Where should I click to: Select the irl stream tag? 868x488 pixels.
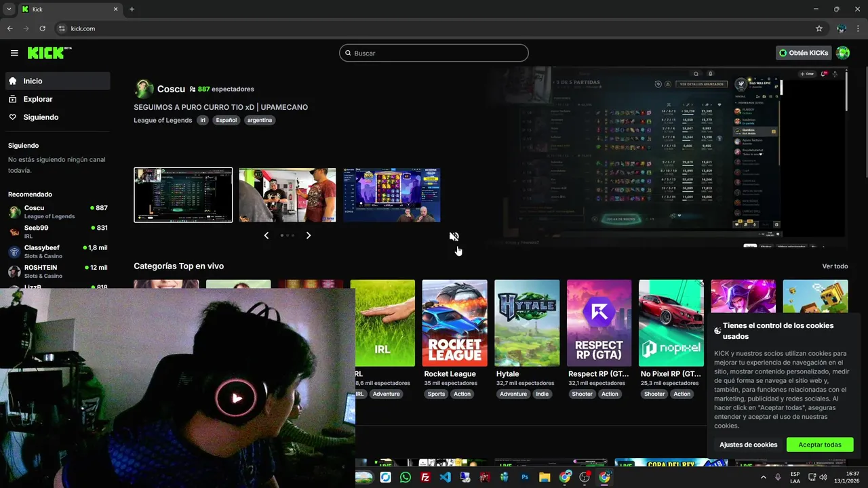(203, 120)
